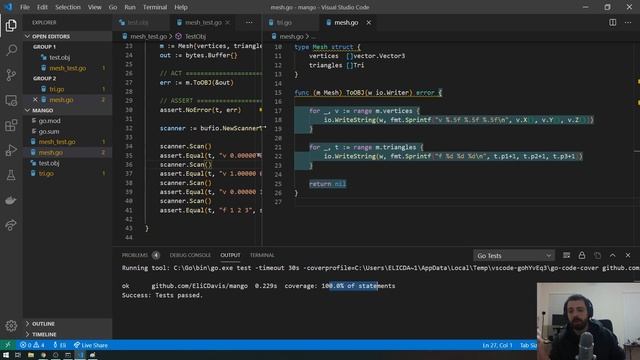The height and width of the screenshot is (360, 640).
Task: Open more actions for left editor group
Action: point(249,22)
